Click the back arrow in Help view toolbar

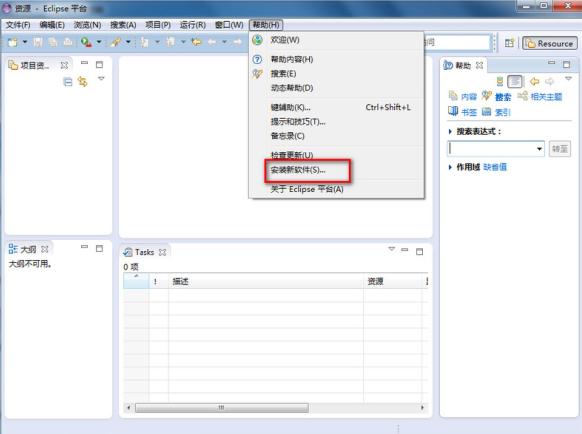[x=534, y=81]
